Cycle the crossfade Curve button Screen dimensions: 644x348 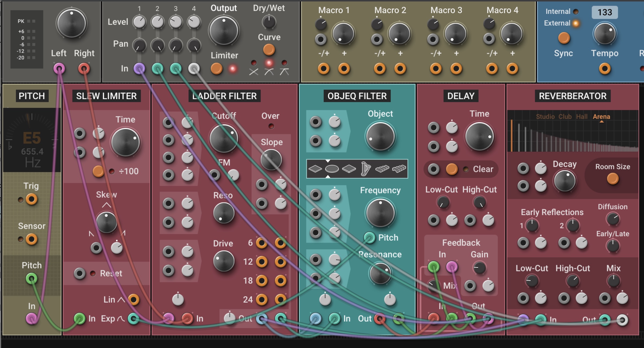[269, 50]
